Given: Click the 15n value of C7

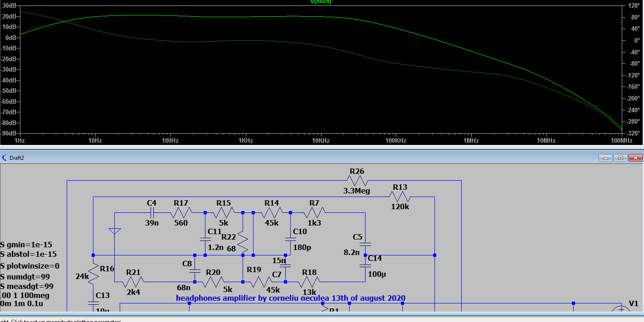Looking at the screenshot, I should pyautogui.click(x=279, y=260).
